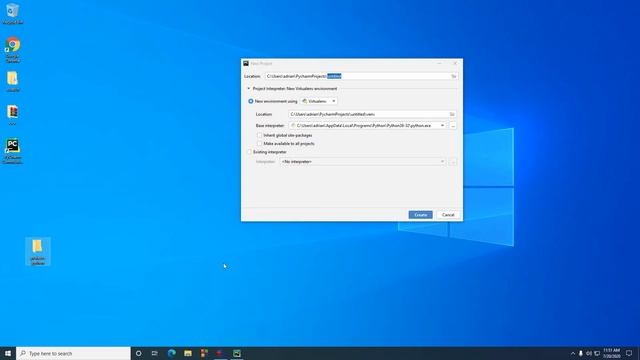Open volume control in system tray

pos(589,353)
